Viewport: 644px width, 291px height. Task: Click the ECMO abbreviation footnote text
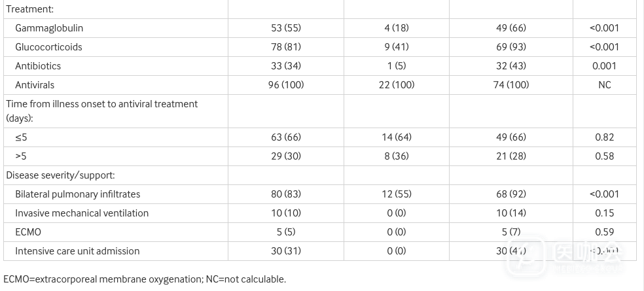(145, 279)
